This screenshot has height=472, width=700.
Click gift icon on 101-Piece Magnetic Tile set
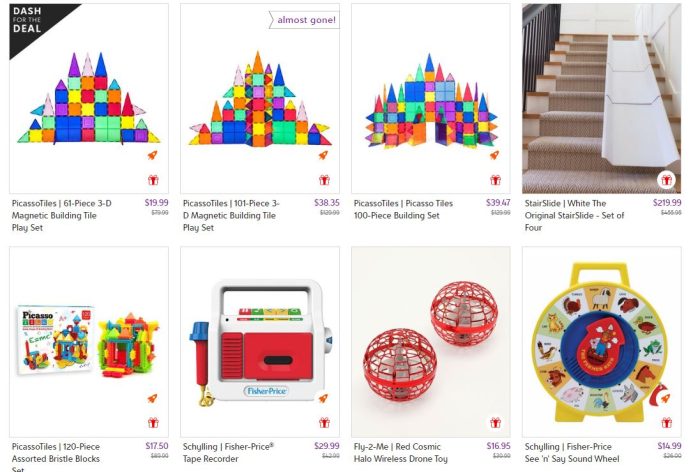325,180
